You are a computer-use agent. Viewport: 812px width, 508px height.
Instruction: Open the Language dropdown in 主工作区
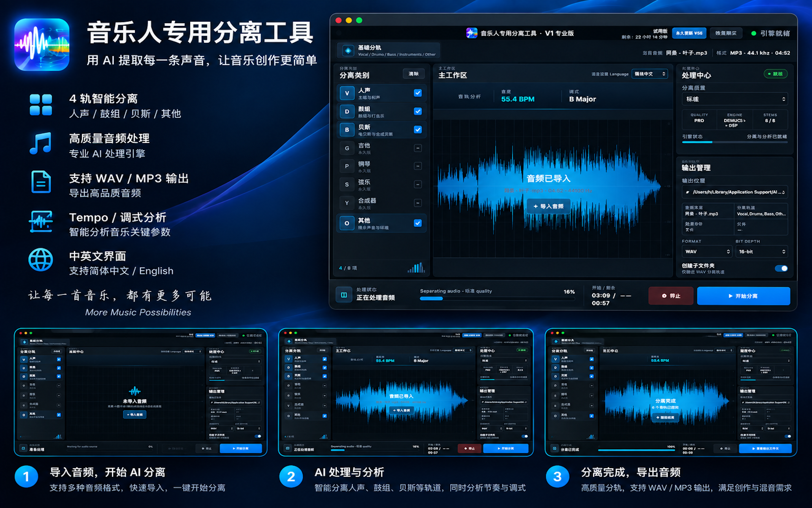[650, 74]
